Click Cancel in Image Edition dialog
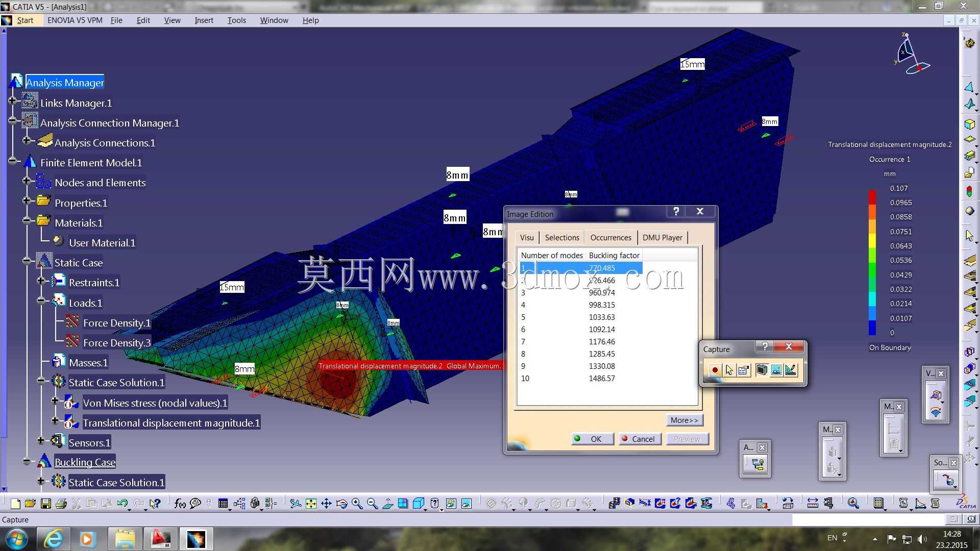This screenshot has height=551, width=980. (640, 439)
